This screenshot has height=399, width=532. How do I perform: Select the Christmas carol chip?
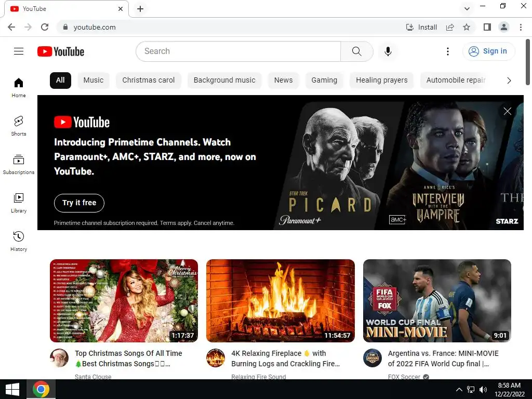pyautogui.click(x=148, y=81)
